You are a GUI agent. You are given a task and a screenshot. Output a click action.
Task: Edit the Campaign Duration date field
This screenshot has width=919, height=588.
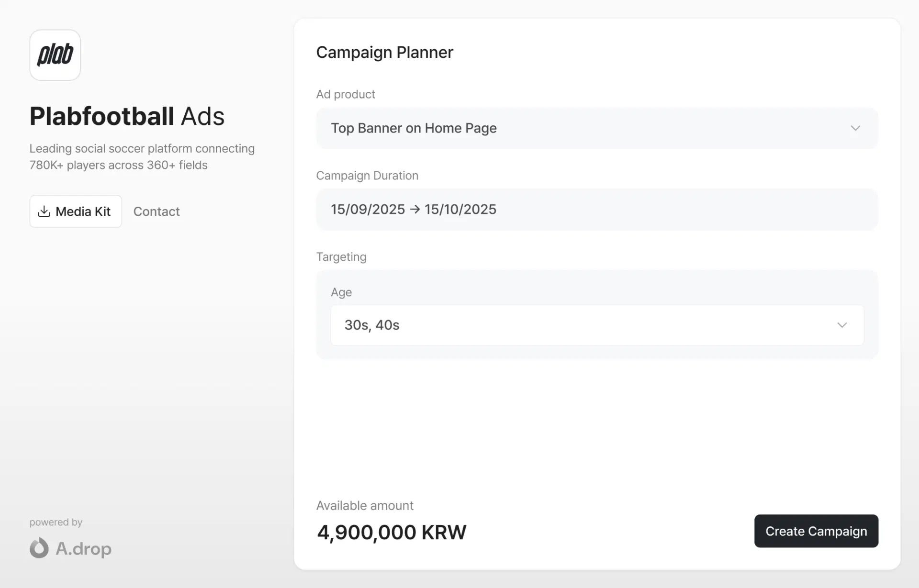(x=597, y=210)
